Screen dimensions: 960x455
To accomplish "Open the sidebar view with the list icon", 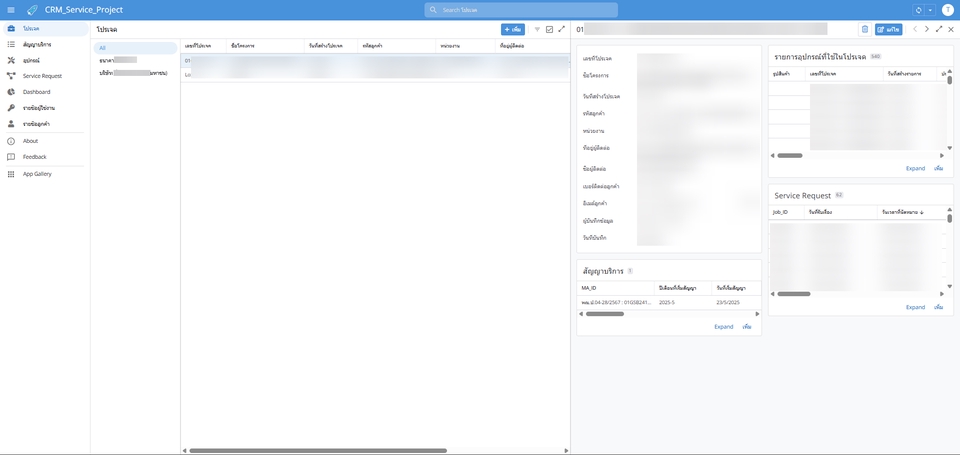I will [x=45, y=45].
